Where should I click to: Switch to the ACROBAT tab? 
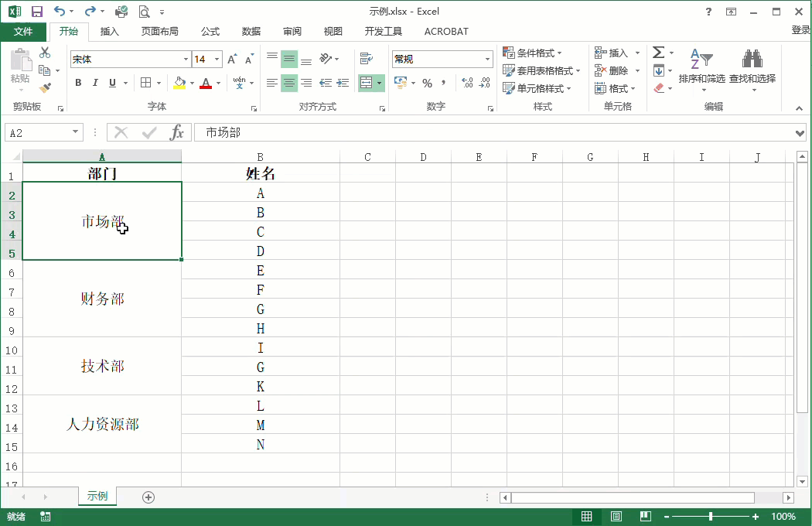[x=446, y=32]
